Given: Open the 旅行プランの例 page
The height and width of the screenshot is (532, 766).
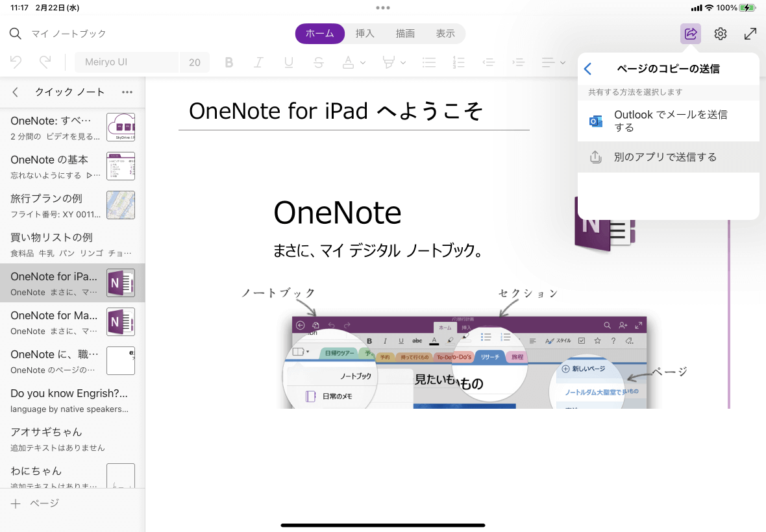Looking at the screenshot, I should click(x=72, y=206).
